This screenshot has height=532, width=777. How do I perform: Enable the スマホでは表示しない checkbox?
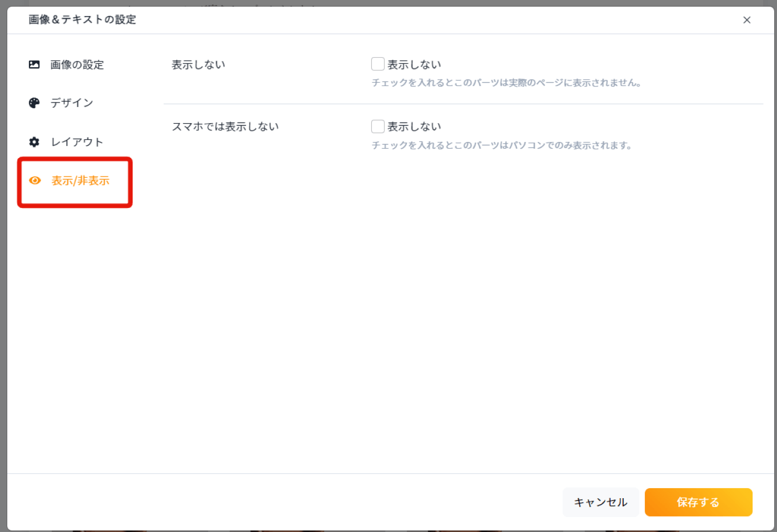click(x=378, y=126)
